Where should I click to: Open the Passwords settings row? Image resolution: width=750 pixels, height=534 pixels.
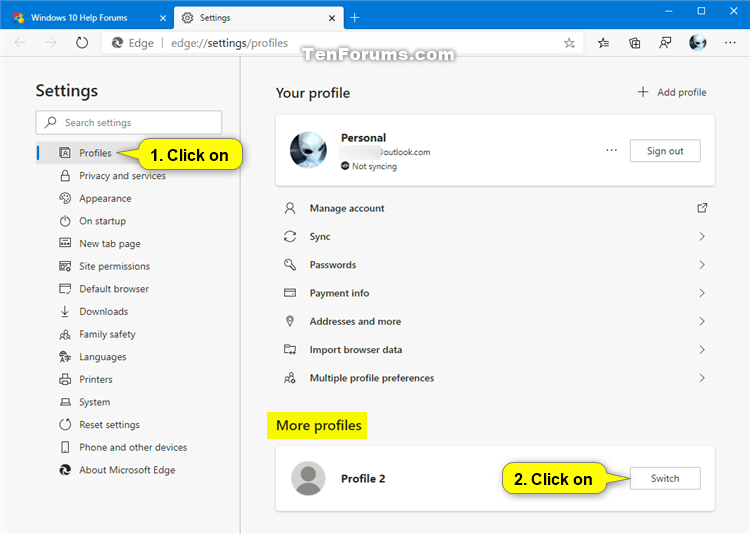tap(495, 265)
